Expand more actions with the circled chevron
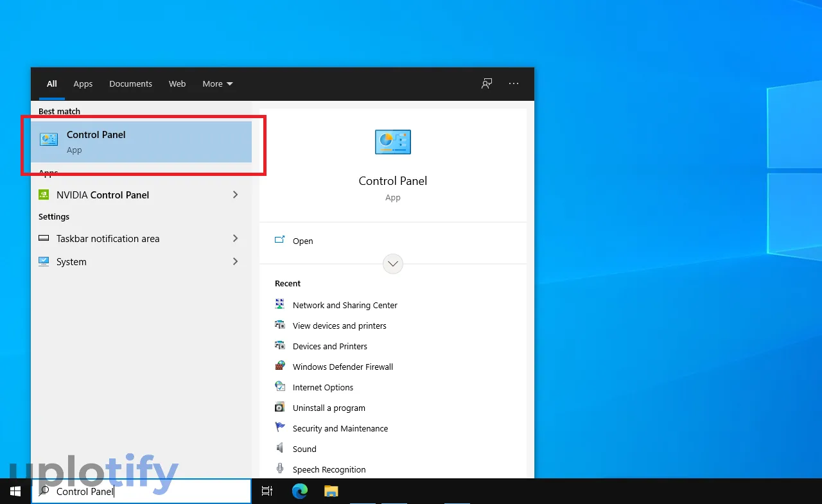This screenshot has height=504, width=822. [393, 264]
